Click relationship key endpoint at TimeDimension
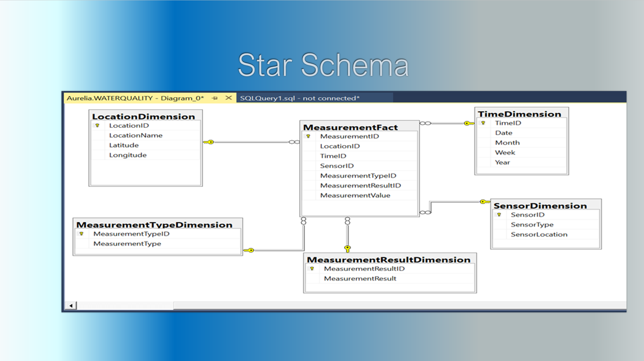This screenshot has height=361, width=644. [469, 123]
